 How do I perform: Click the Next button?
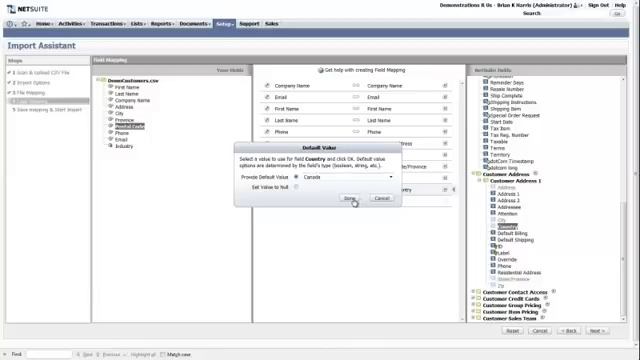click(597, 331)
